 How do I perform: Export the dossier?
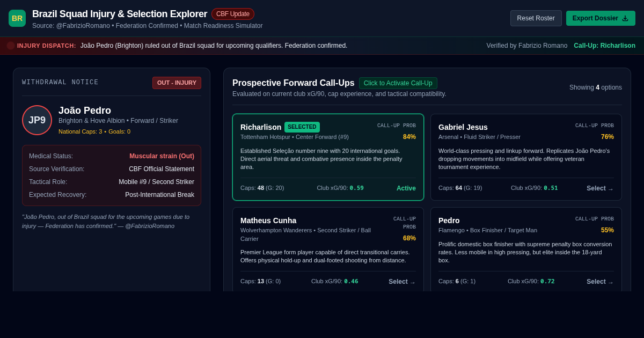(x=601, y=18)
